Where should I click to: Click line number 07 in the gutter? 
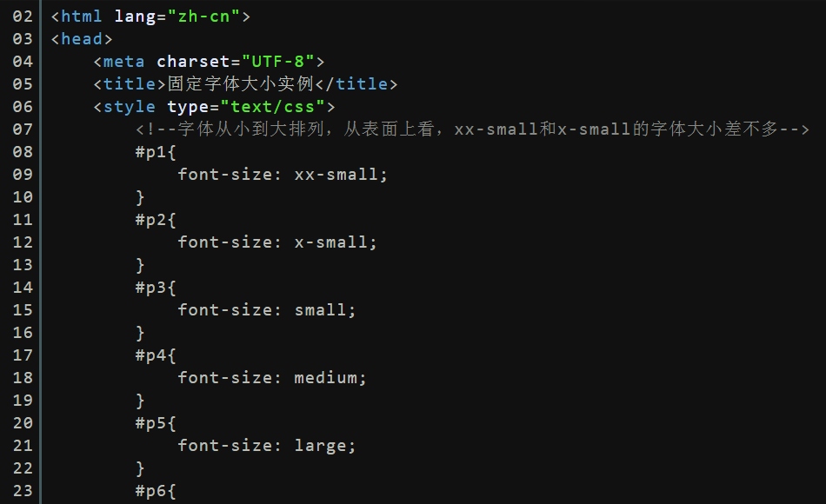[23, 129]
